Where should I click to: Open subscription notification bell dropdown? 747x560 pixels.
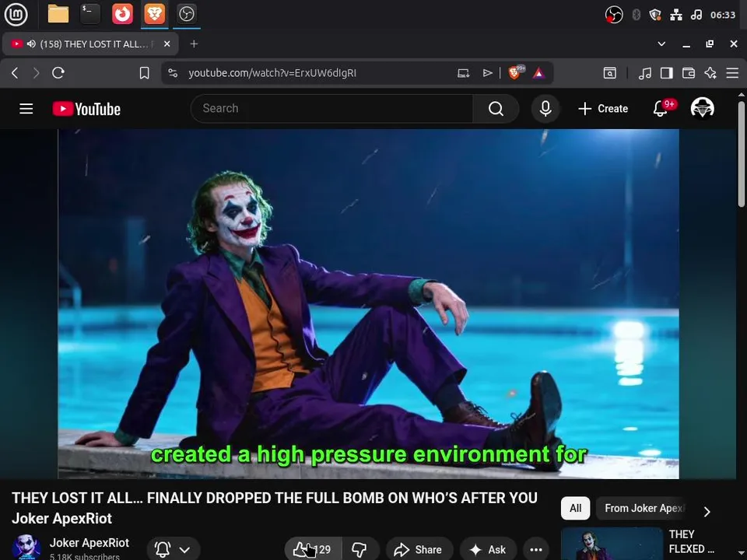pos(174,550)
